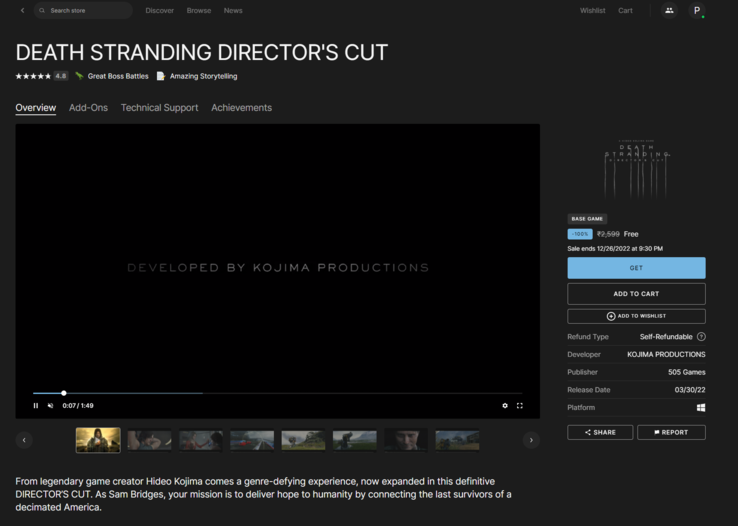Image resolution: width=738 pixels, height=526 pixels.
Task: Switch to the Achievements tab
Action: [241, 108]
